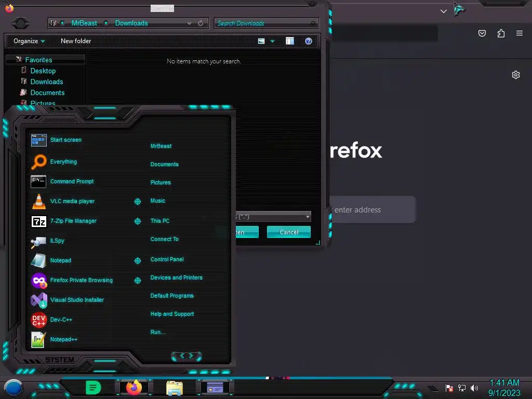Select Connect To in start menu
This screenshot has height=399, width=532.
pos(164,239)
